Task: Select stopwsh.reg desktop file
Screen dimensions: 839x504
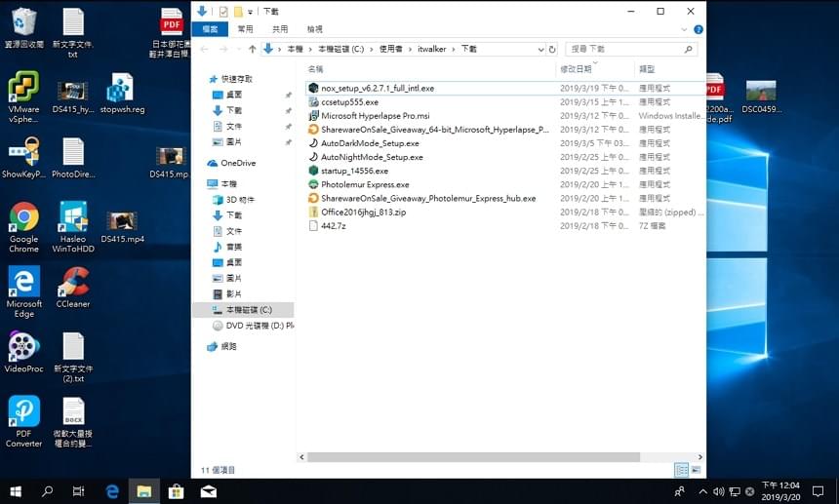Action: (x=122, y=94)
